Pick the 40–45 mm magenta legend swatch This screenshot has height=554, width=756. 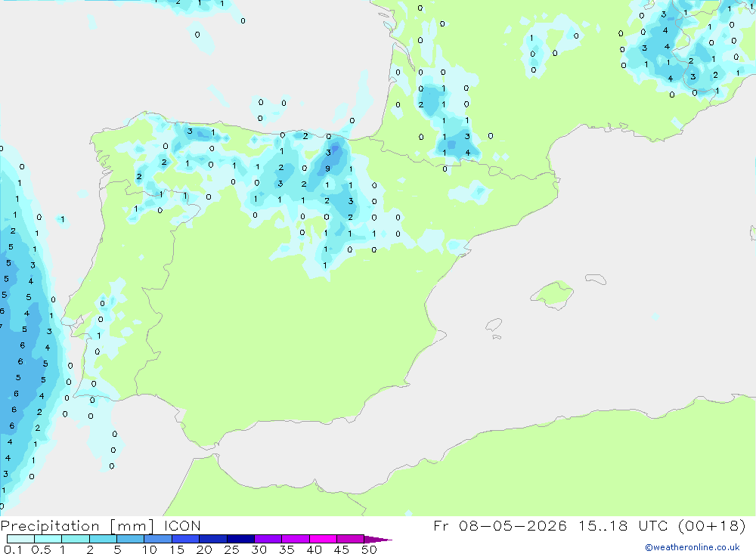tap(323, 539)
